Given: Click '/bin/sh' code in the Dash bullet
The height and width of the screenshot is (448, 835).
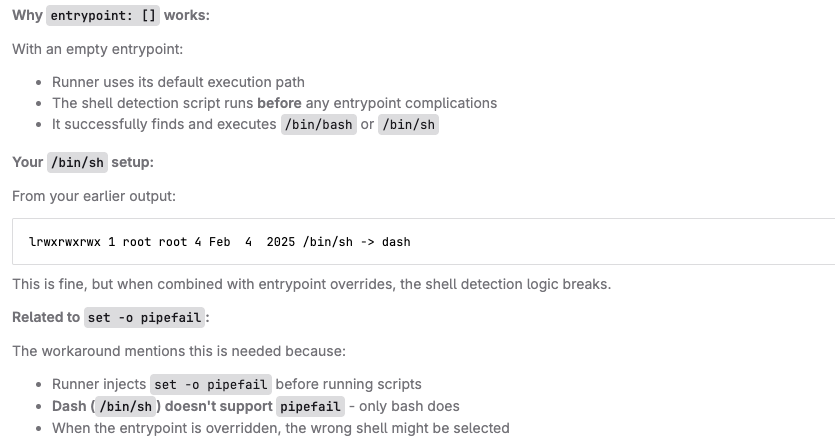Looking at the screenshot, I should point(126,406).
